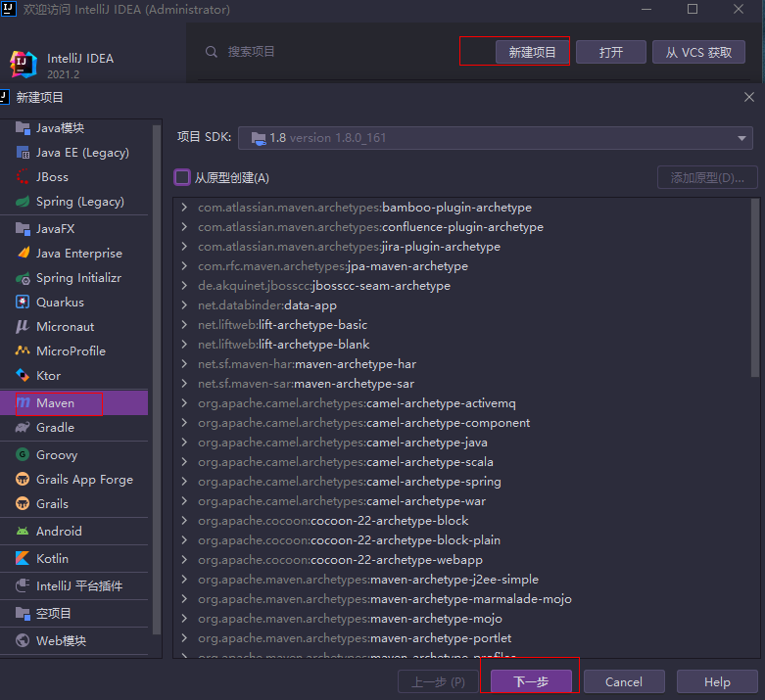This screenshot has height=700, width=765.
Task: Click 打开 button in welcome window
Action: (x=611, y=52)
